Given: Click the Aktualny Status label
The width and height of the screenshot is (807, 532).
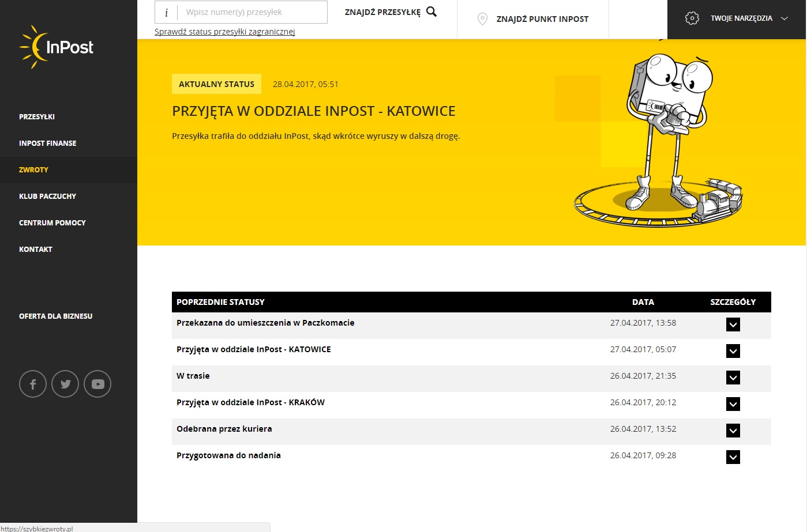Looking at the screenshot, I should tap(217, 84).
